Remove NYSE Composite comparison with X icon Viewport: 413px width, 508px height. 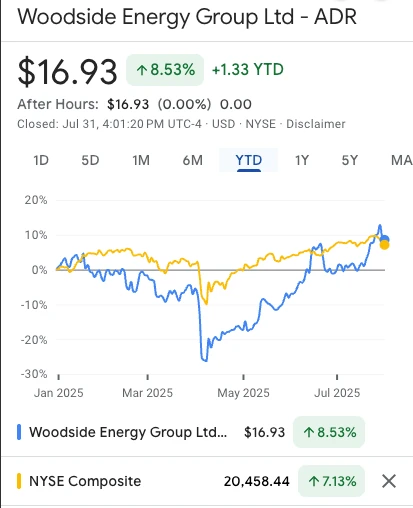389,481
